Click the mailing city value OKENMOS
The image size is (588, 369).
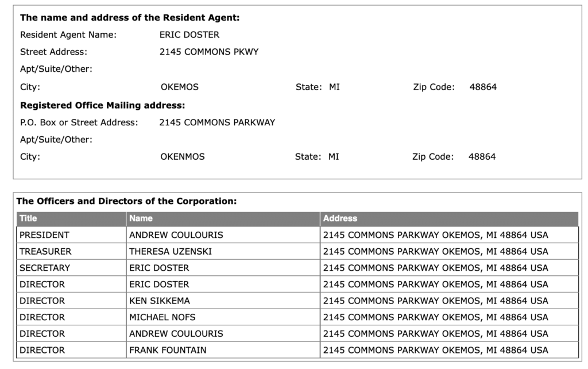tap(183, 157)
